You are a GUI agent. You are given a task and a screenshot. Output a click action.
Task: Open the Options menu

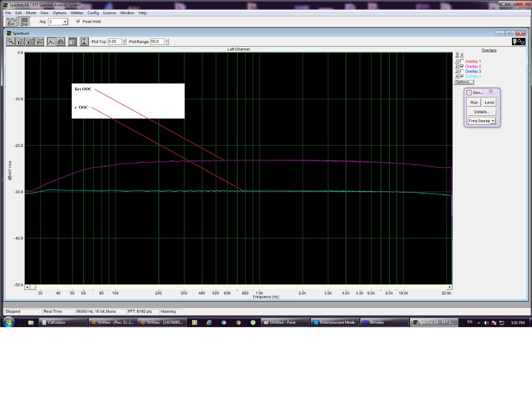[x=59, y=13]
